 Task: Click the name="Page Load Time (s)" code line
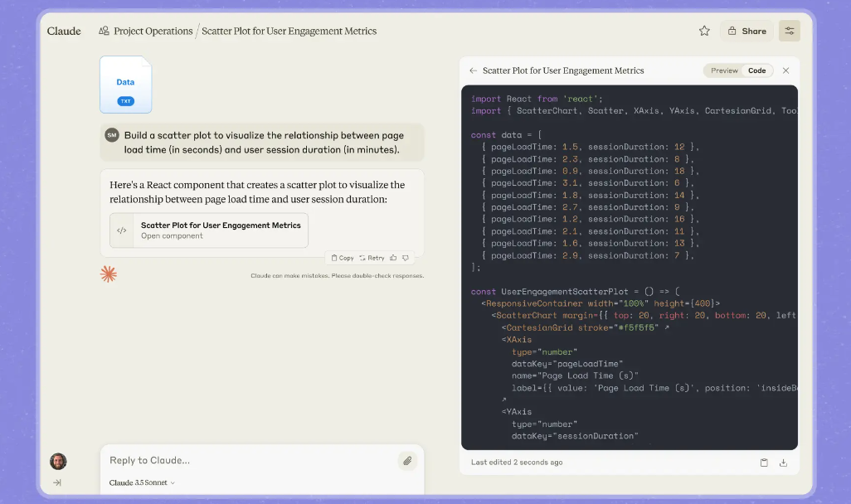coord(575,376)
